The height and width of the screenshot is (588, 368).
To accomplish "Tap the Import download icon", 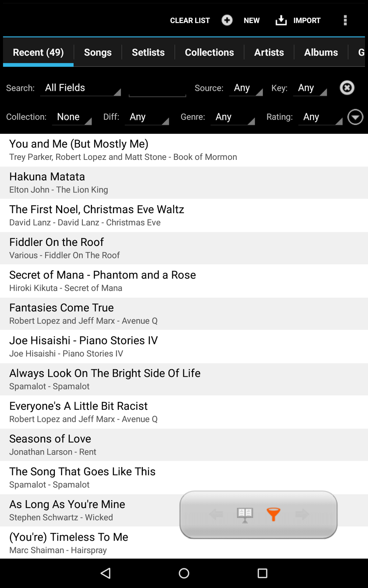I will [x=281, y=20].
